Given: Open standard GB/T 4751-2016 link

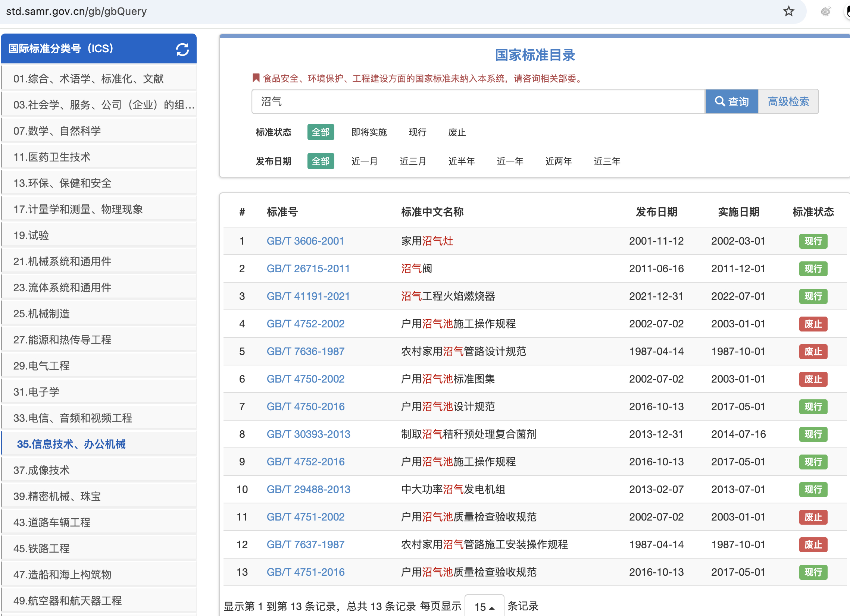Looking at the screenshot, I should tap(306, 572).
